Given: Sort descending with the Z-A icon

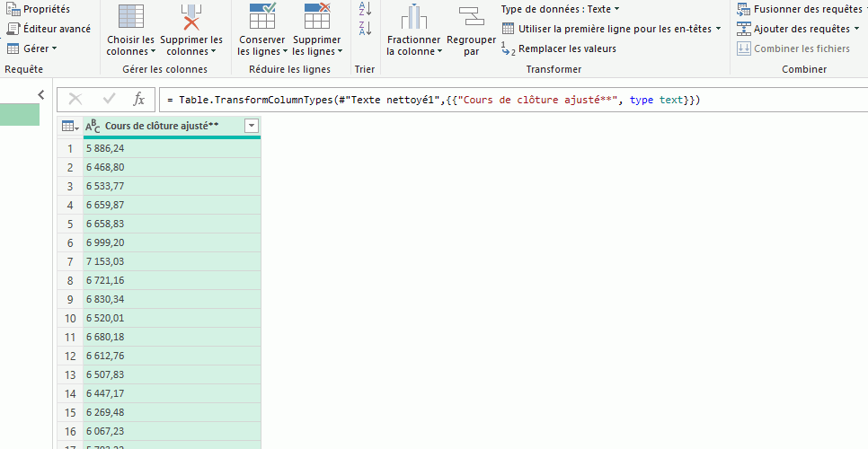Looking at the screenshot, I should tap(364, 29).
